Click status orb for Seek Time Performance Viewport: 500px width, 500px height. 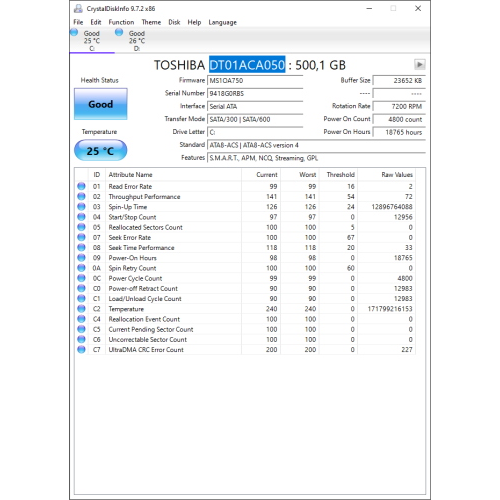(x=81, y=248)
